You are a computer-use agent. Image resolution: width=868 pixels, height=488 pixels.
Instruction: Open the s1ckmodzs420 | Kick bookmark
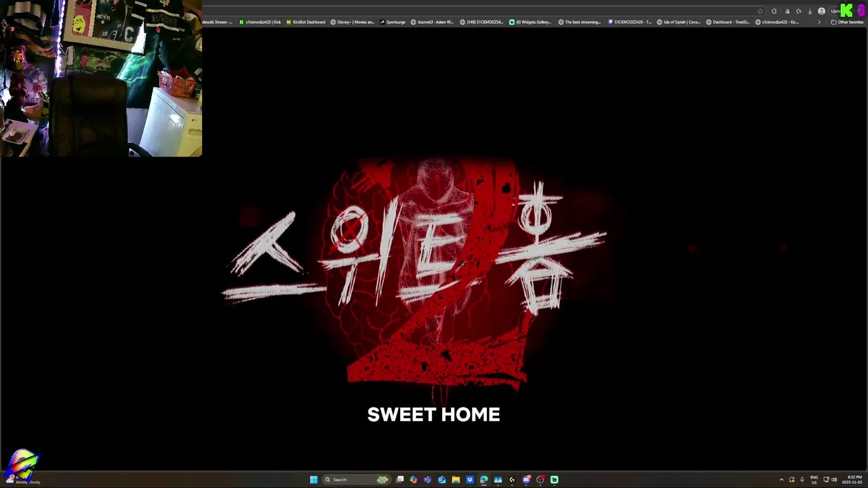click(x=260, y=22)
